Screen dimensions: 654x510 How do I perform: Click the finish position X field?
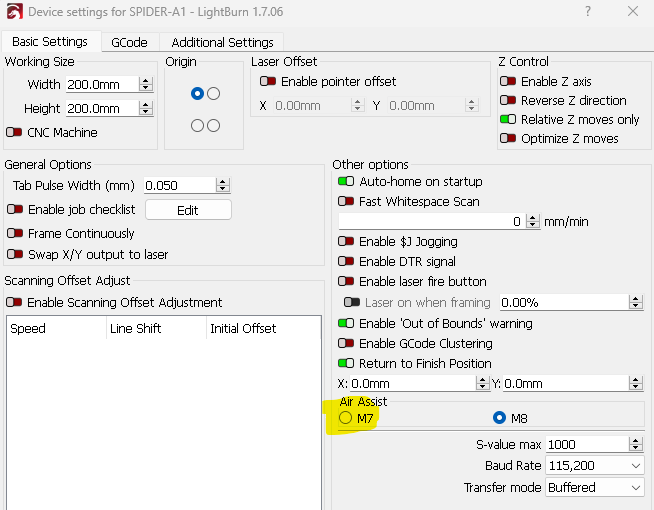(413, 383)
